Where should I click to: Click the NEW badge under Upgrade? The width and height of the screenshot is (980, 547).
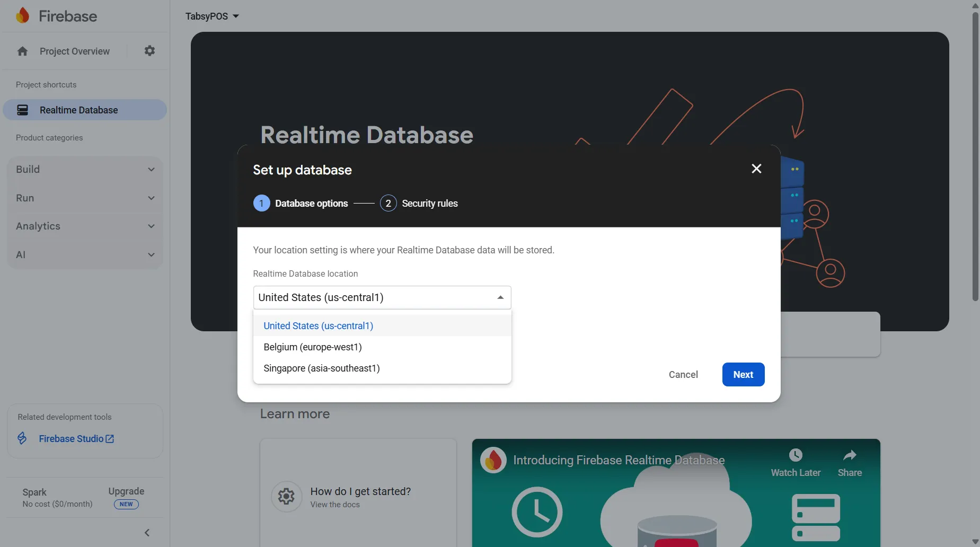(x=126, y=504)
